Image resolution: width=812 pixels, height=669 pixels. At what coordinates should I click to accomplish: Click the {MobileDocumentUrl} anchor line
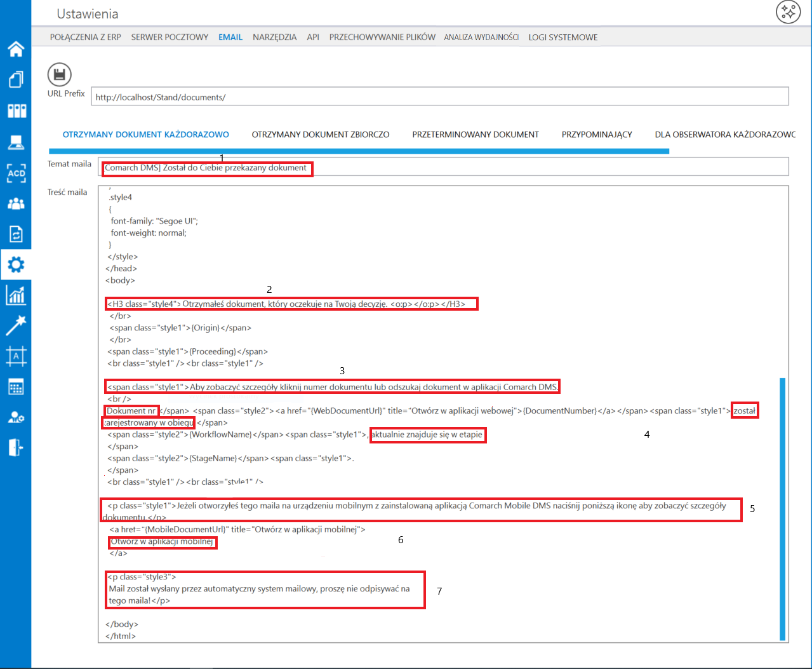coord(237,529)
